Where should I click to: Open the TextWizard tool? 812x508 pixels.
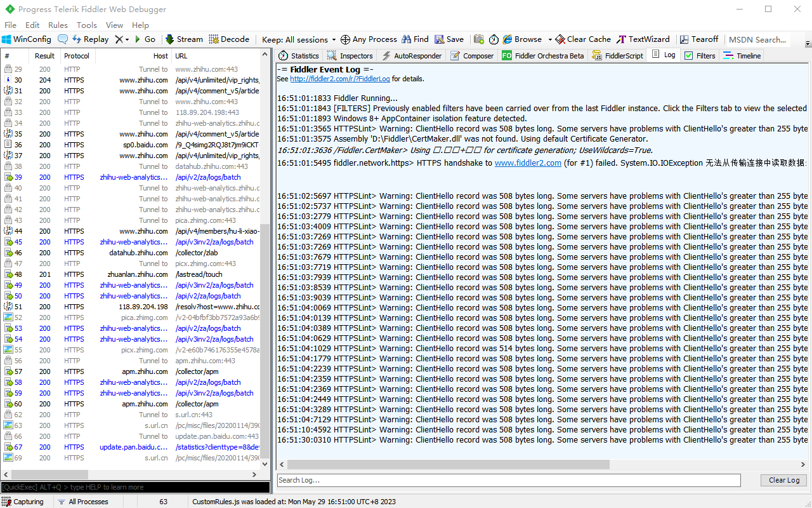click(643, 39)
